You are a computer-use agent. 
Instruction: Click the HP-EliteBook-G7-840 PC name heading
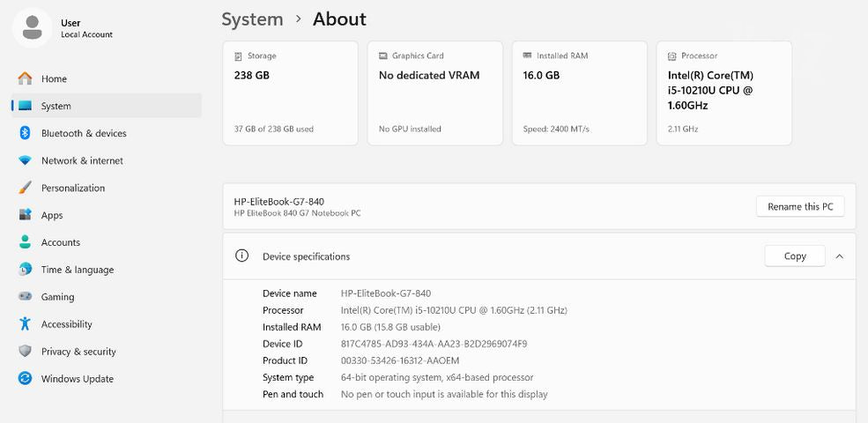tap(279, 202)
